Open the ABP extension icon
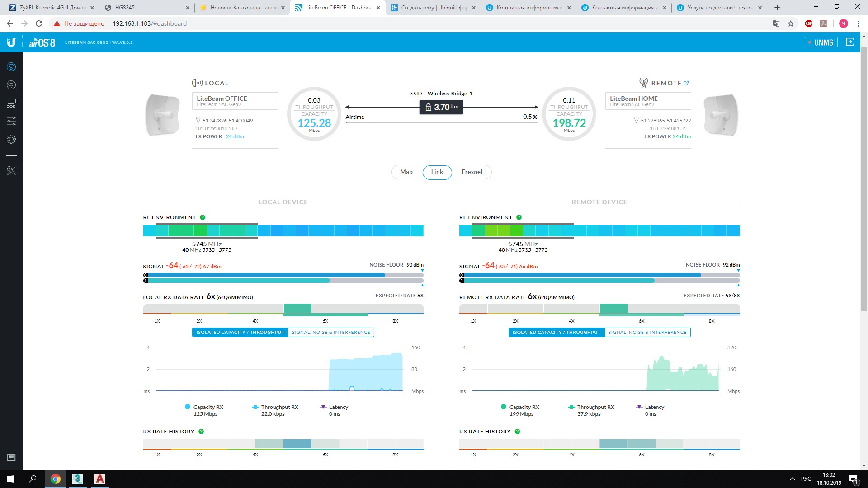This screenshot has height=488, width=868. (809, 23)
